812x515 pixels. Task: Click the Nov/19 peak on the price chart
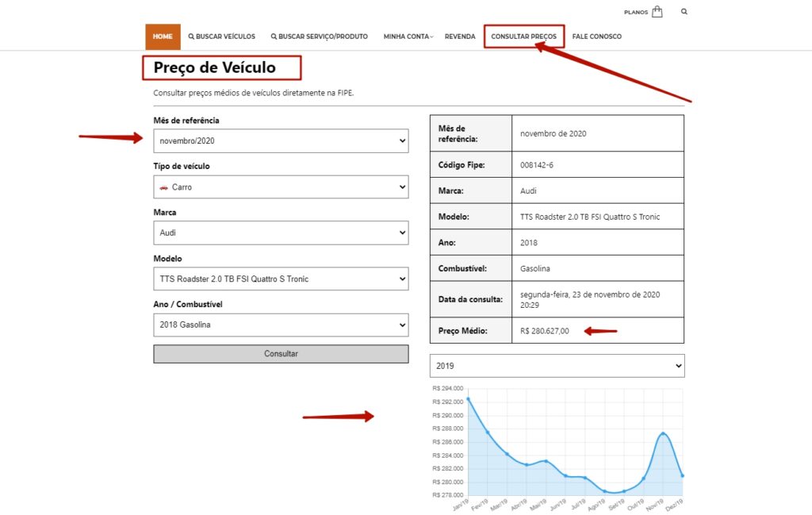(663, 434)
